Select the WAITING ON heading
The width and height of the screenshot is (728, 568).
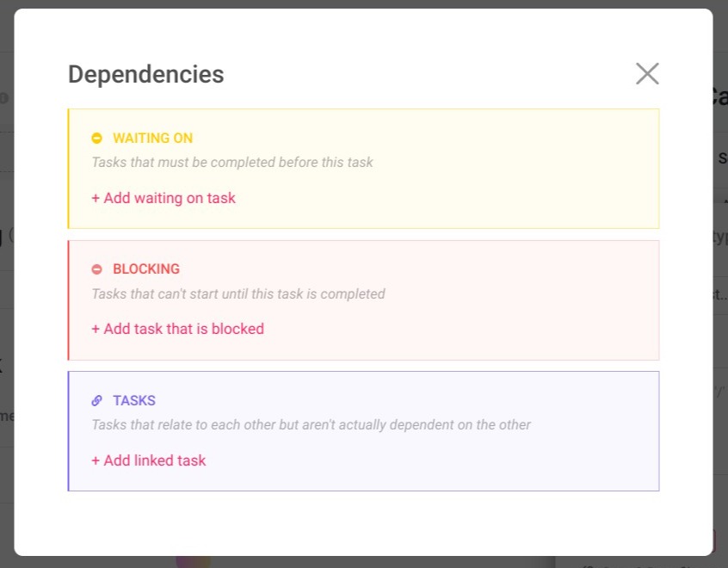tap(153, 138)
